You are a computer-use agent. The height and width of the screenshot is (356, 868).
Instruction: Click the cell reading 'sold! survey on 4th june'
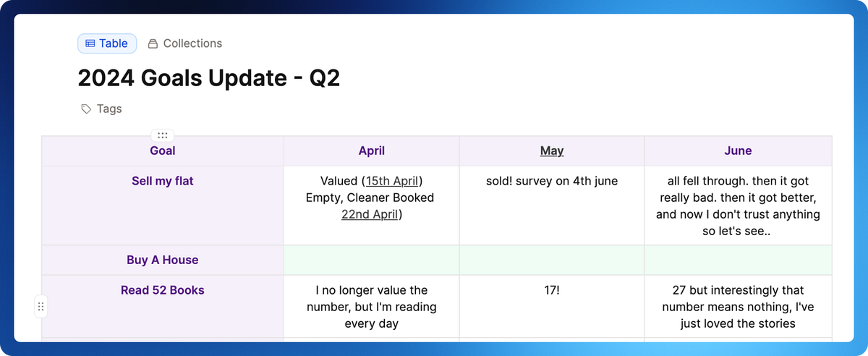coord(552,205)
